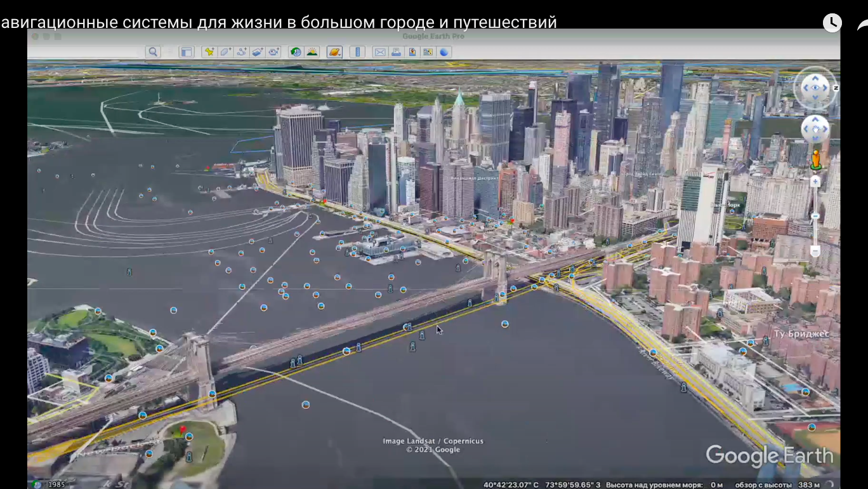This screenshot has width=868, height=489.
Task: Toggle sunlight across the landscape
Action: [312, 52]
